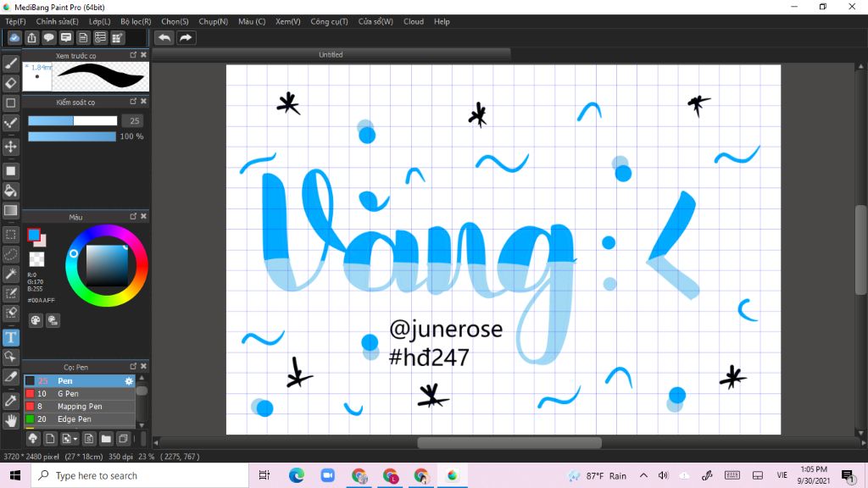This screenshot has width=868, height=488.
Task: Select the pink background color swatch
Action: tap(42, 242)
